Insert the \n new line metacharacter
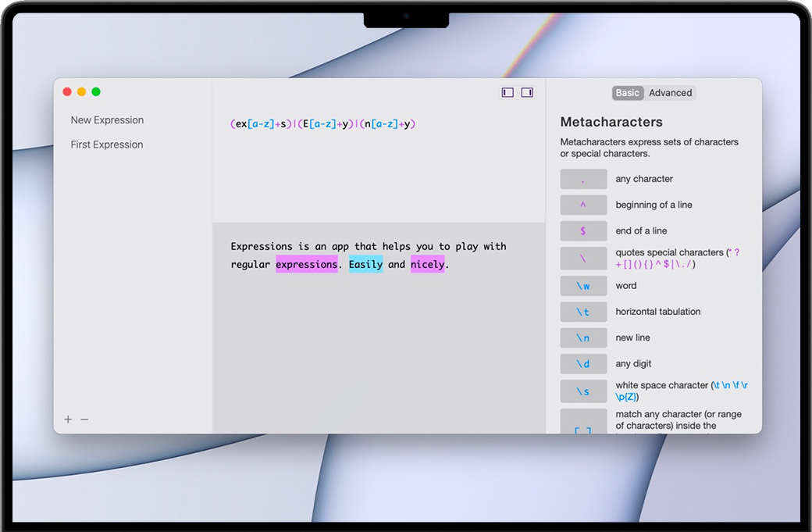Image resolution: width=812 pixels, height=532 pixels. coord(583,338)
